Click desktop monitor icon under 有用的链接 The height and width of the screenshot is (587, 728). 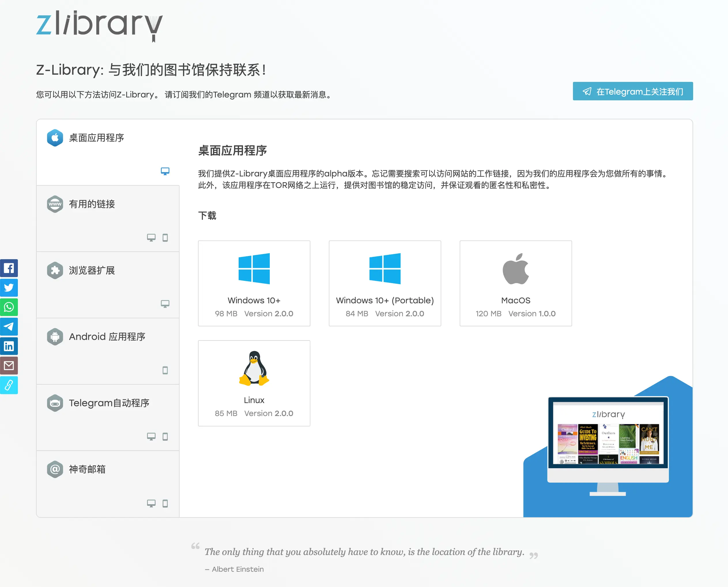[x=151, y=237]
